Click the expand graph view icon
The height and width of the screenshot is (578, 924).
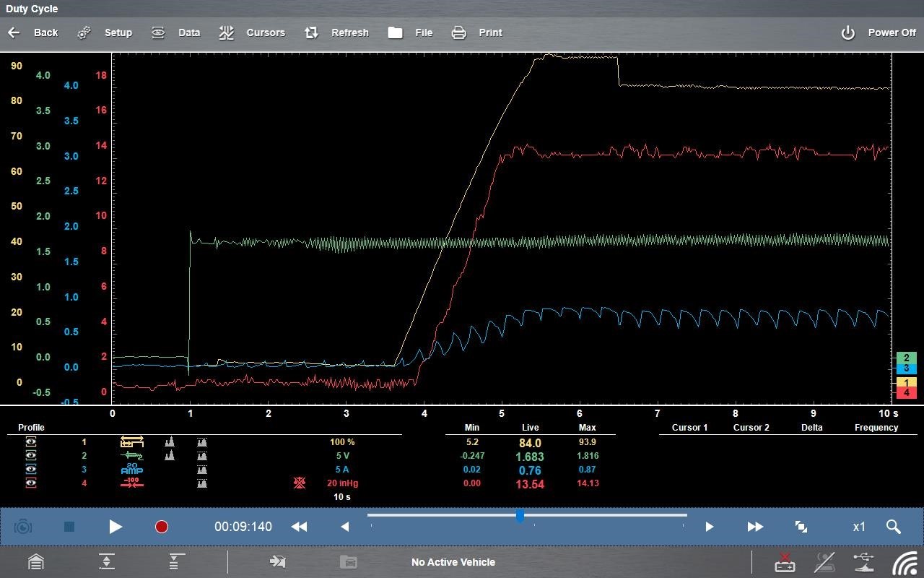click(801, 527)
